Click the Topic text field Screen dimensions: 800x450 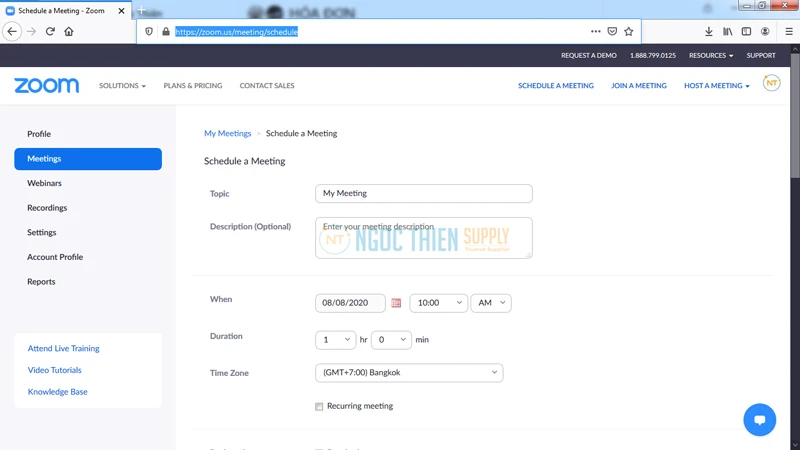[x=423, y=193]
